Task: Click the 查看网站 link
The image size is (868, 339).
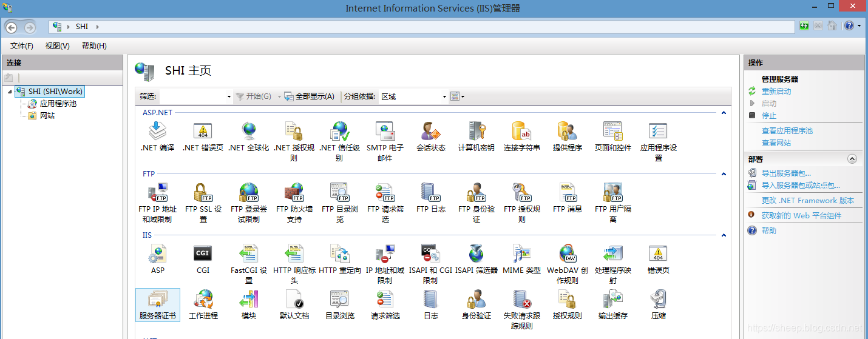Action: pyautogui.click(x=776, y=143)
